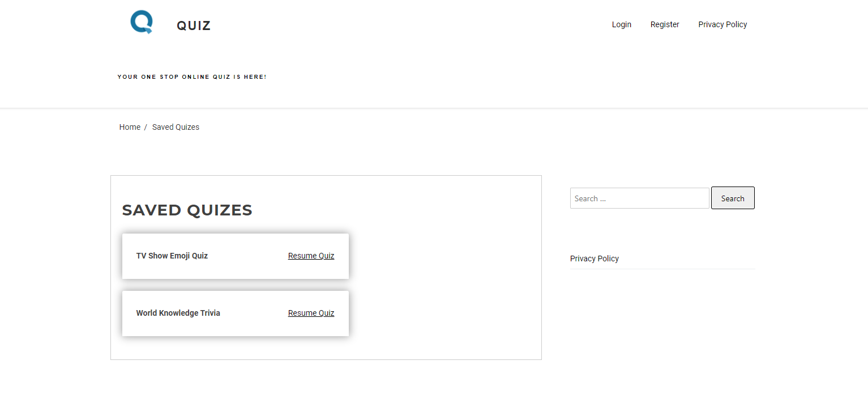Click the Search button
This screenshot has width=868, height=411.
[x=733, y=198]
